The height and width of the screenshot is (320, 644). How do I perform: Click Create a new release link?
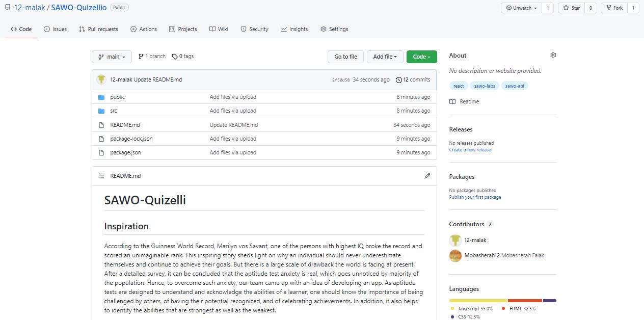coord(470,150)
